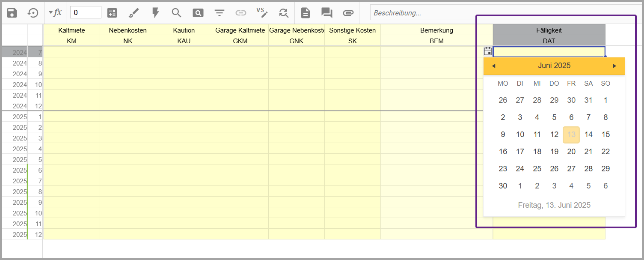644x260 pixels.
Task: Click the save disk icon
Action: coord(12,13)
